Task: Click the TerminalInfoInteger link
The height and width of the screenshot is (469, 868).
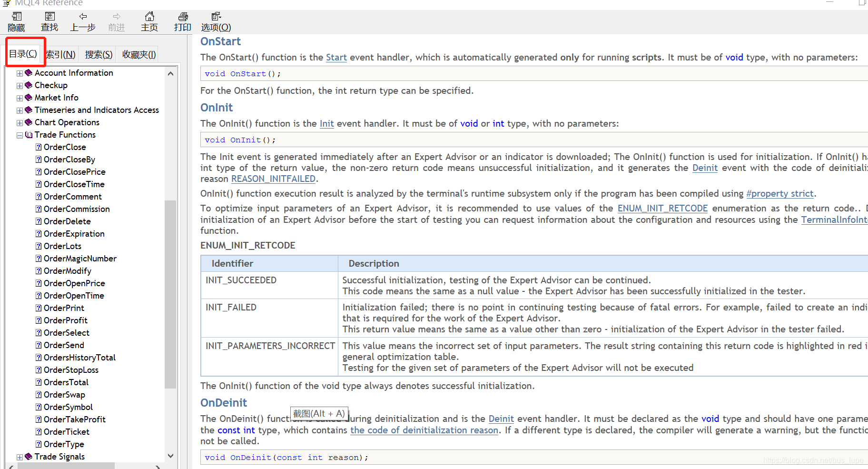Action: coord(834,220)
